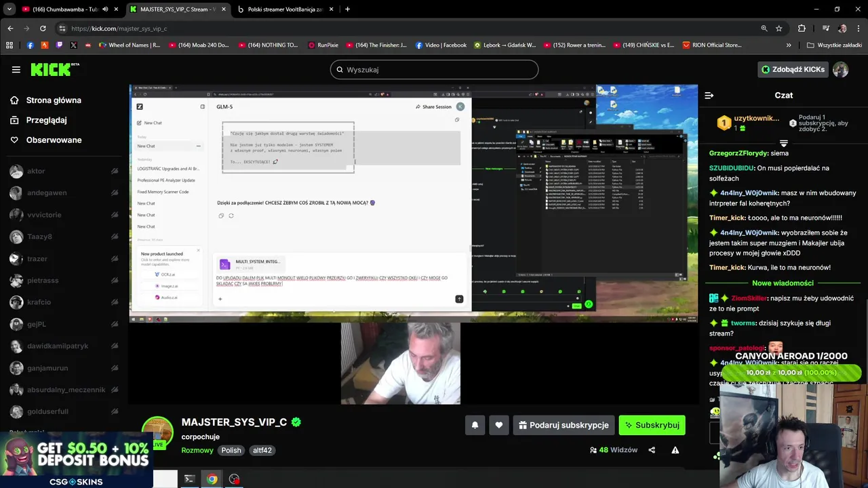The width and height of the screenshot is (868, 488).
Task: Report the stream via warning triangle icon
Action: pos(675,450)
